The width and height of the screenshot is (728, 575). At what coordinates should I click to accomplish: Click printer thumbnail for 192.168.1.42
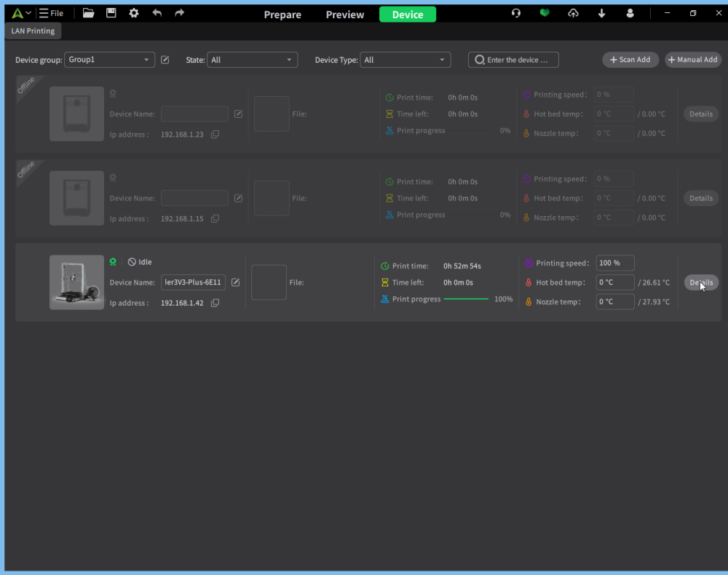[x=76, y=282]
